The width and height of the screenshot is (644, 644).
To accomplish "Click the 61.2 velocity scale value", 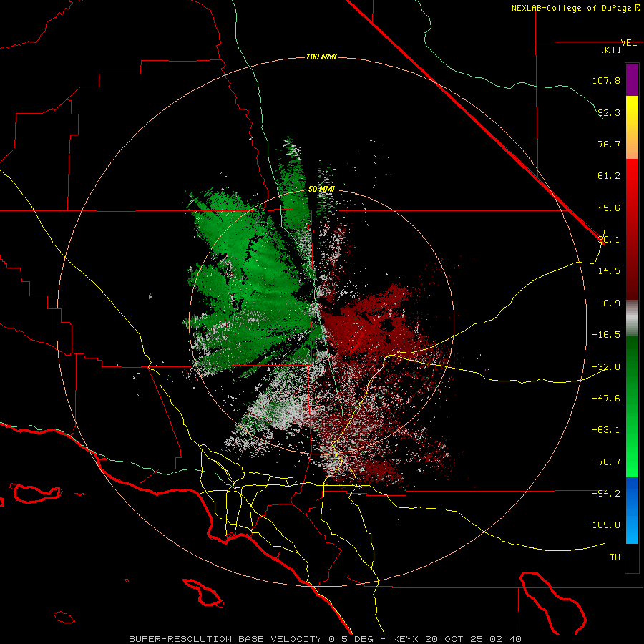I will [x=609, y=176].
